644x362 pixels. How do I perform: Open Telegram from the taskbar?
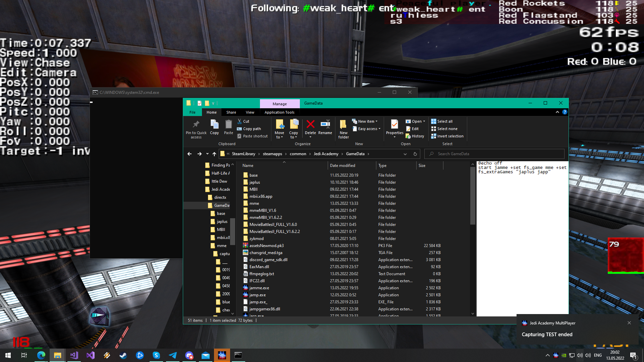click(x=172, y=355)
